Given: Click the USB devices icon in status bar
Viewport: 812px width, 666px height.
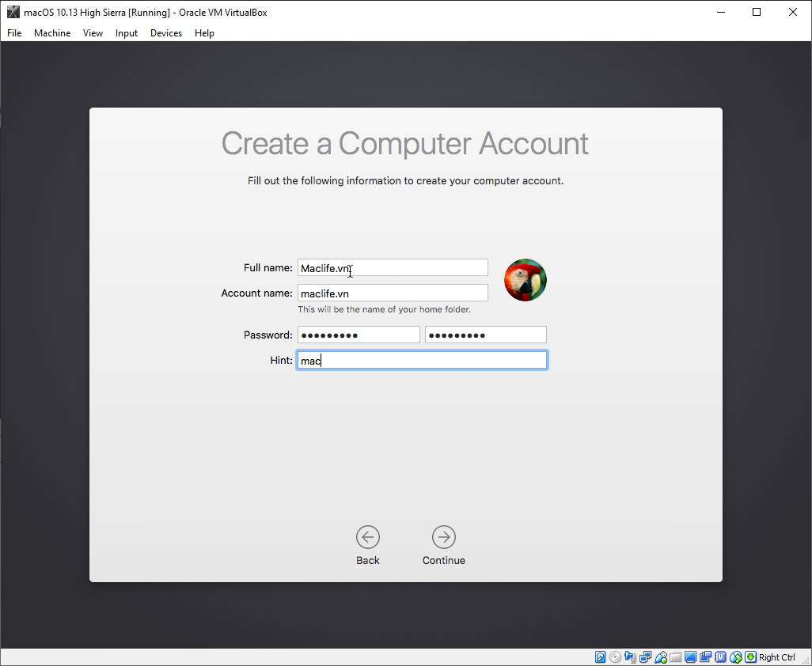Looking at the screenshot, I should coord(660,657).
